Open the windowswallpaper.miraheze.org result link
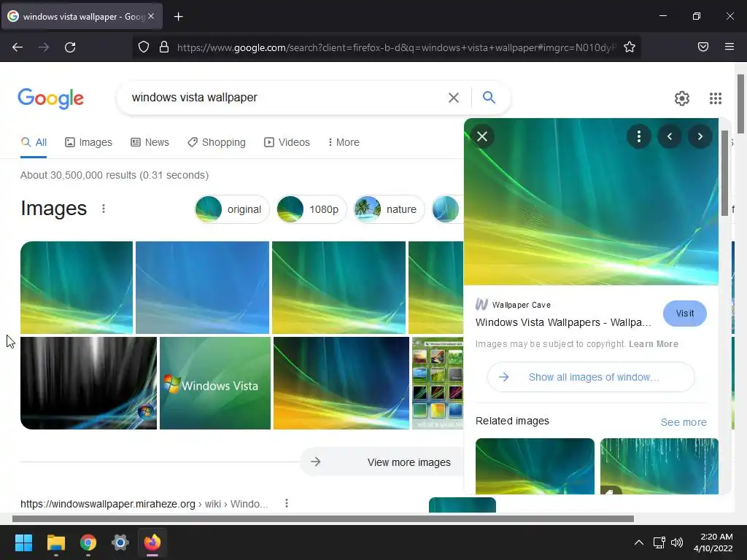This screenshot has width=747, height=560. click(144, 504)
